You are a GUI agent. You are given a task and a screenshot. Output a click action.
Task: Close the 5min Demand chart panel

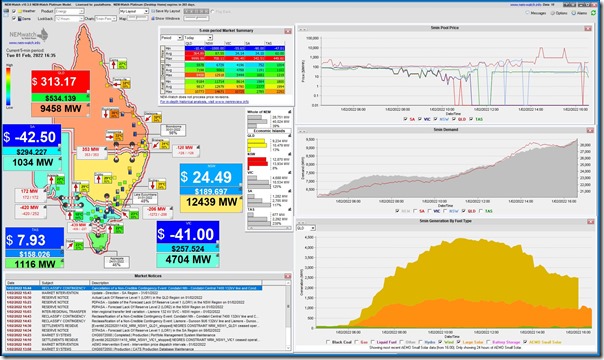590,131
